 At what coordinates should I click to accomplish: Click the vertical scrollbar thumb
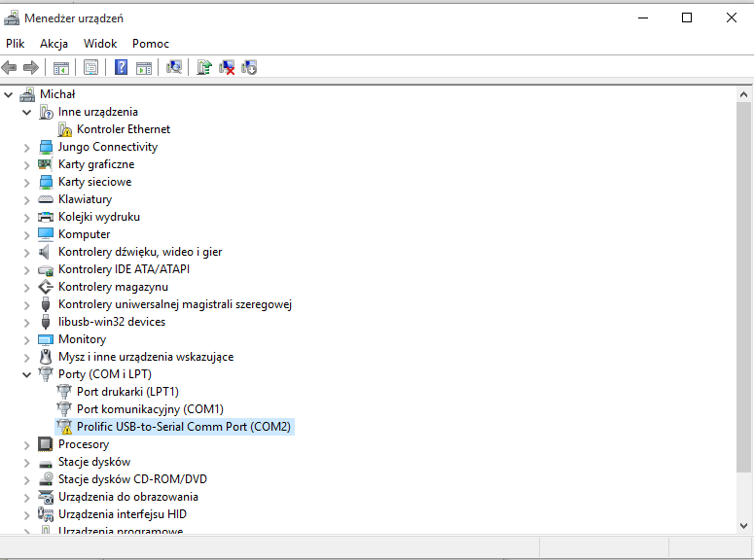pos(743,287)
